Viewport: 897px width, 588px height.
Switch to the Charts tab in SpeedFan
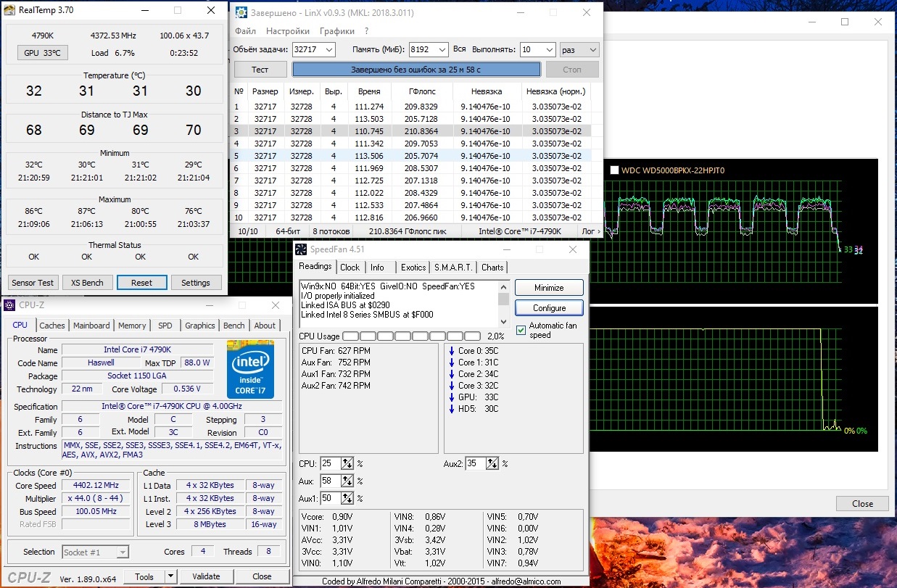tap(492, 268)
